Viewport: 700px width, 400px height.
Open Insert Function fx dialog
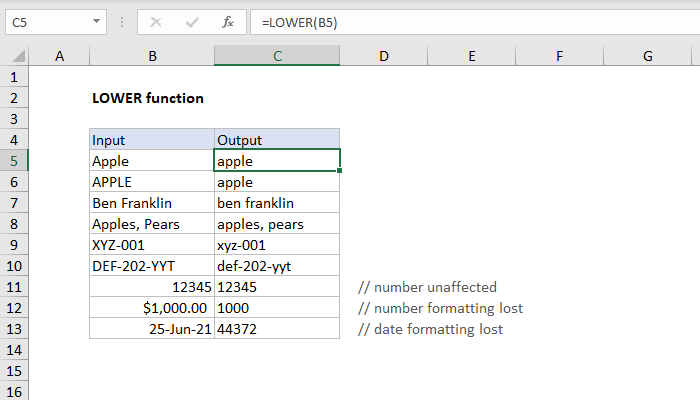(x=228, y=22)
